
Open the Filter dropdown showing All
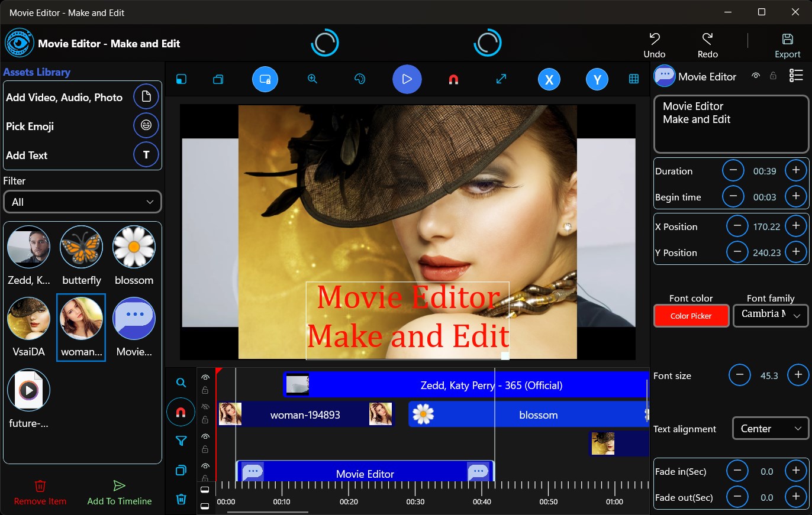tap(82, 202)
